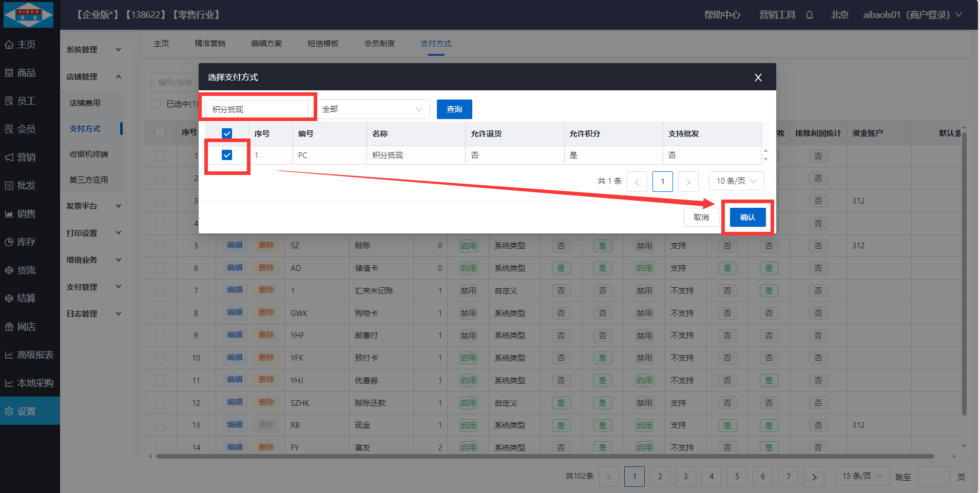Open the 全部 type dropdown

tap(373, 109)
